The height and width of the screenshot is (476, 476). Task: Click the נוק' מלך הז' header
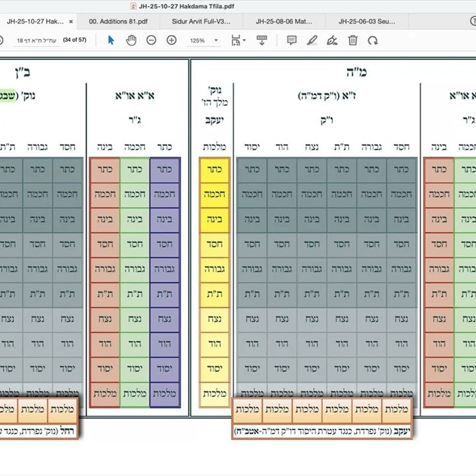[215, 96]
